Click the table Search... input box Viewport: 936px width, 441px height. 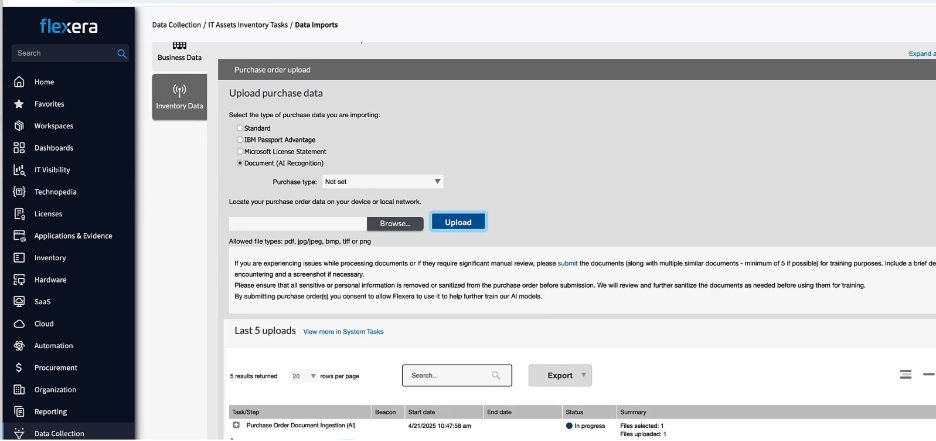pos(457,375)
